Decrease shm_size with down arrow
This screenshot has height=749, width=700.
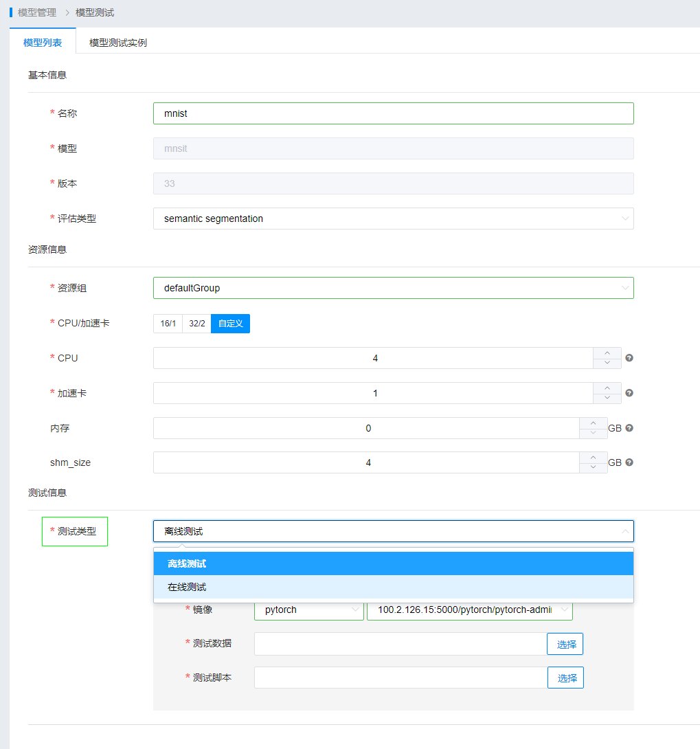pos(594,468)
